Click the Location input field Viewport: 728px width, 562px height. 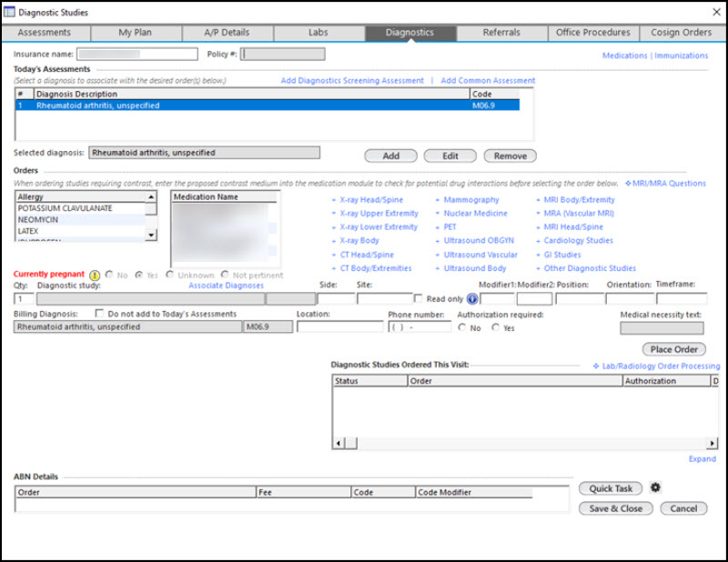click(339, 326)
